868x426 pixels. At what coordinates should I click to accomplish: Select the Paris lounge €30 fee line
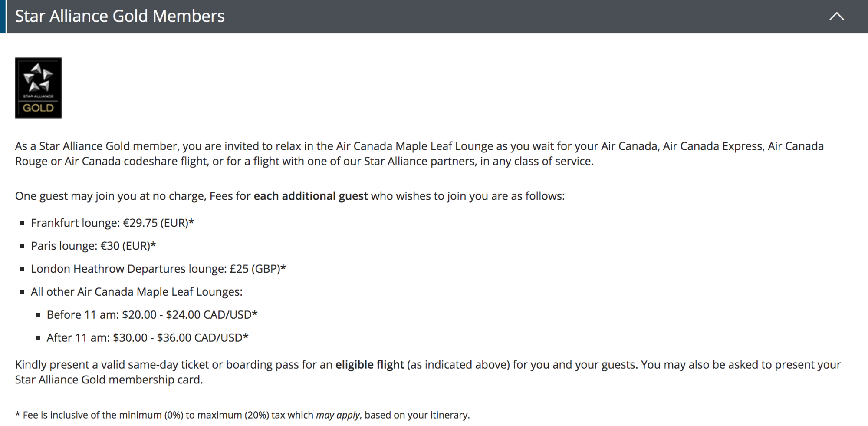(93, 246)
